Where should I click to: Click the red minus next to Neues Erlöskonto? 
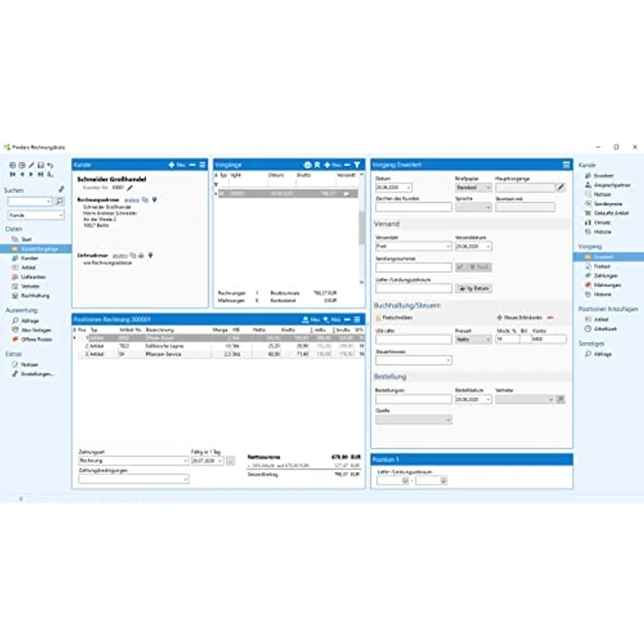[550, 318]
